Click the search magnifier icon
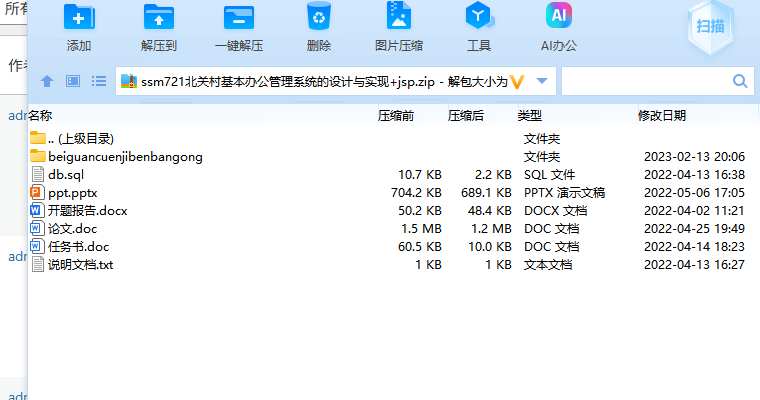The height and width of the screenshot is (400, 760). pyautogui.click(x=741, y=81)
